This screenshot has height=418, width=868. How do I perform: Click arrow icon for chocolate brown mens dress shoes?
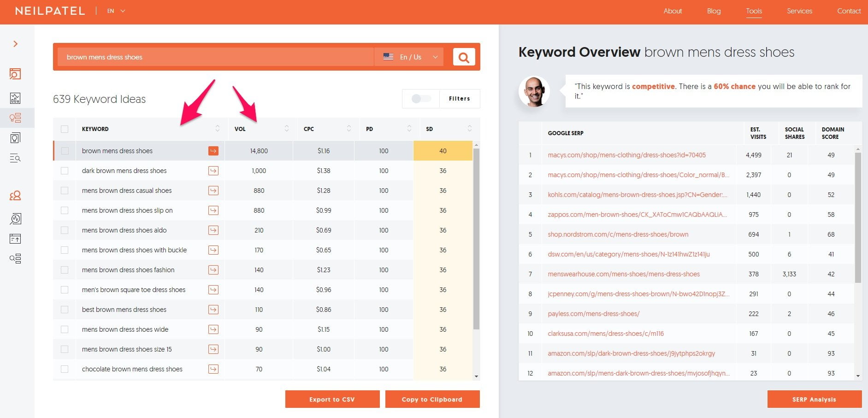tap(213, 369)
